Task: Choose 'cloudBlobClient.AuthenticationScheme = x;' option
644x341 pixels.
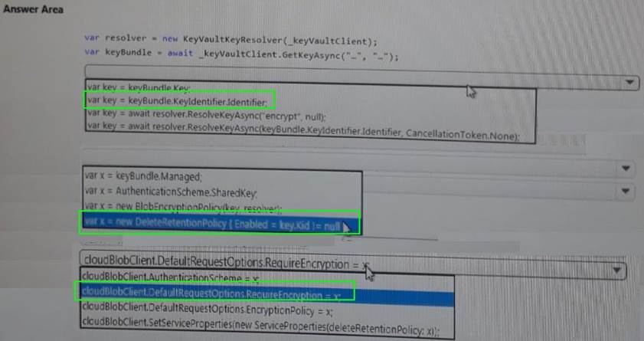Action: click(x=170, y=278)
